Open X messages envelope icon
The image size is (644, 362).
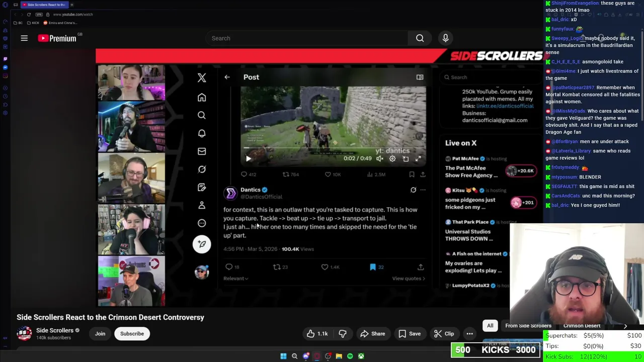click(x=202, y=151)
